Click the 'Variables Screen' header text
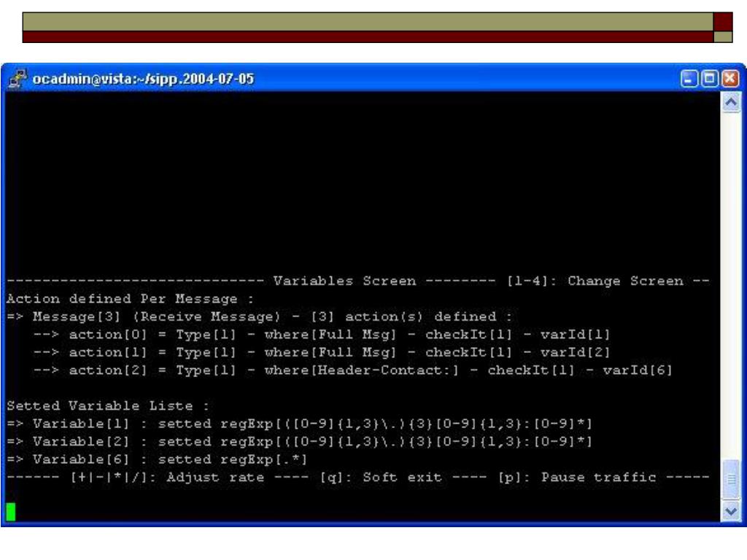The width and height of the screenshot is (747, 560). [344, 281]
